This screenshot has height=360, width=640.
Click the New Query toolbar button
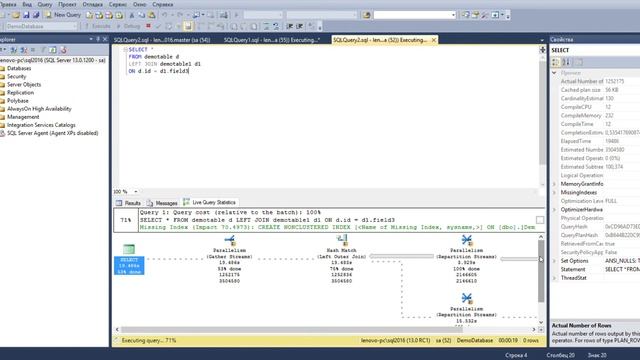coord(62,15)
